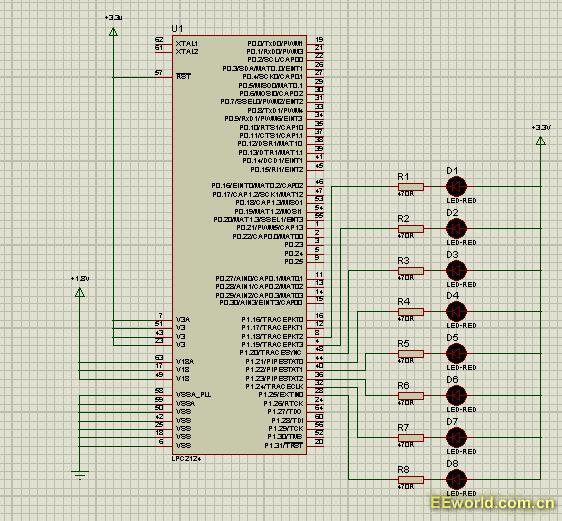Select the U1 LPC2124 chip body

coord(239,245)
